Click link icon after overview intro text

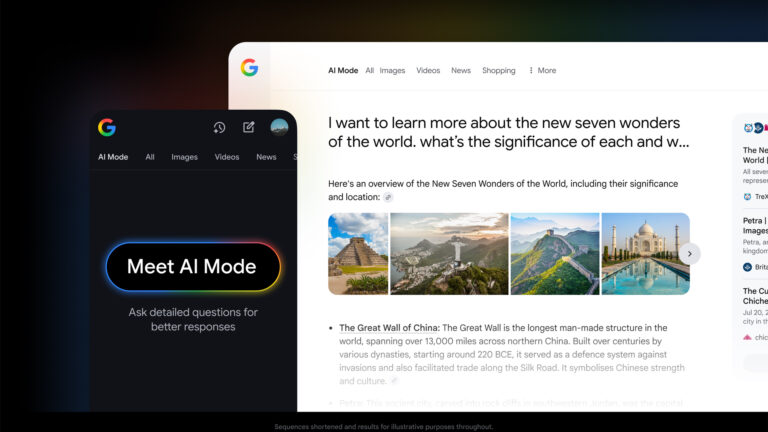(x=388, y=197)
